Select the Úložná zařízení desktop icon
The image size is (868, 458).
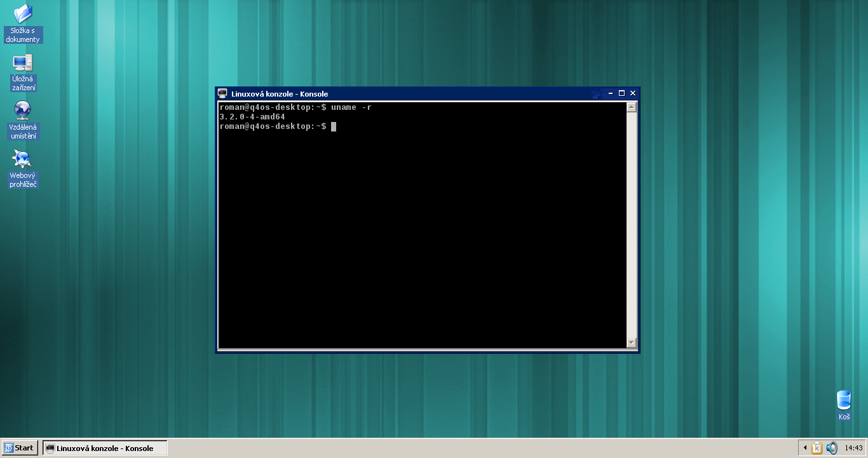(23, 72)
